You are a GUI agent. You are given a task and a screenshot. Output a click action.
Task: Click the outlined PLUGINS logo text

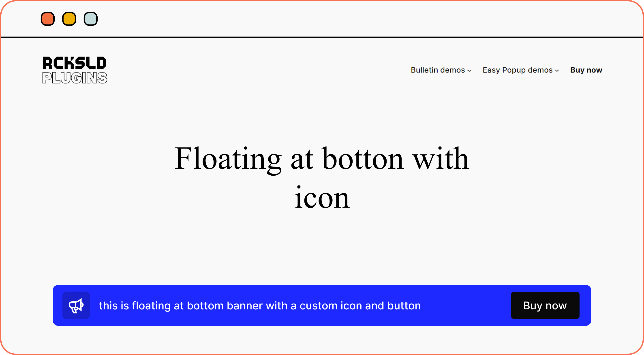75,78
